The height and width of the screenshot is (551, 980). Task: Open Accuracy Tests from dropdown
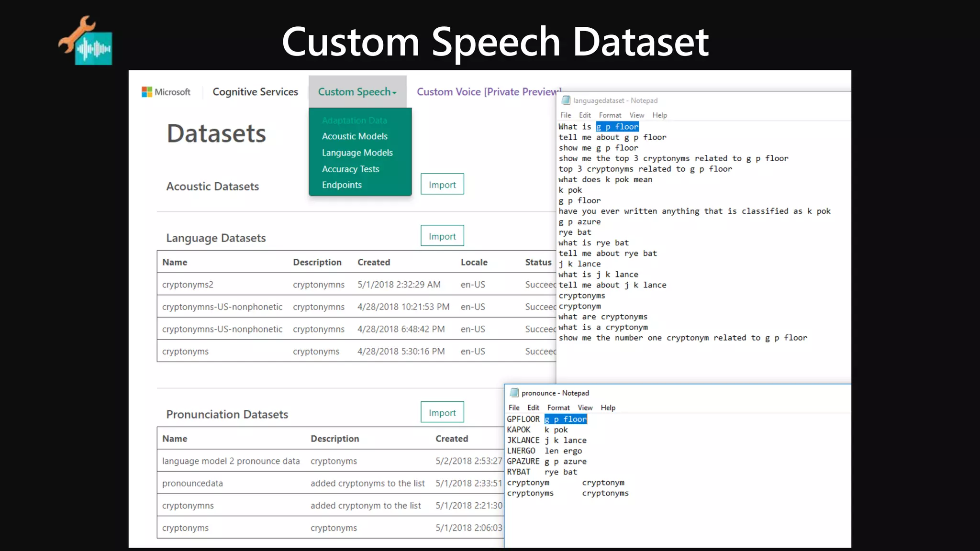click(350, 169)
